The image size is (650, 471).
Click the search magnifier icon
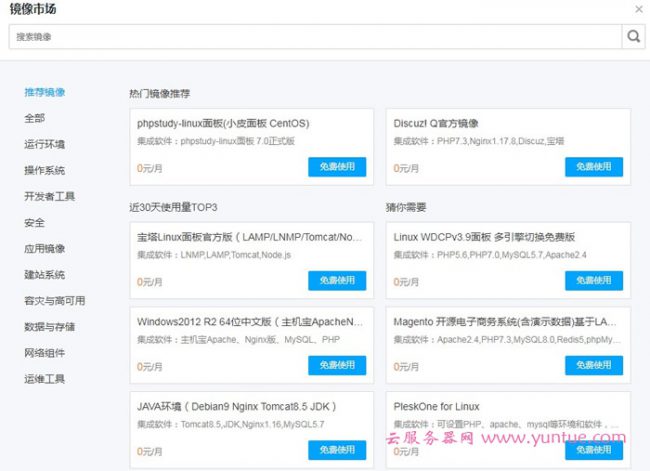(x=633, y=36)
